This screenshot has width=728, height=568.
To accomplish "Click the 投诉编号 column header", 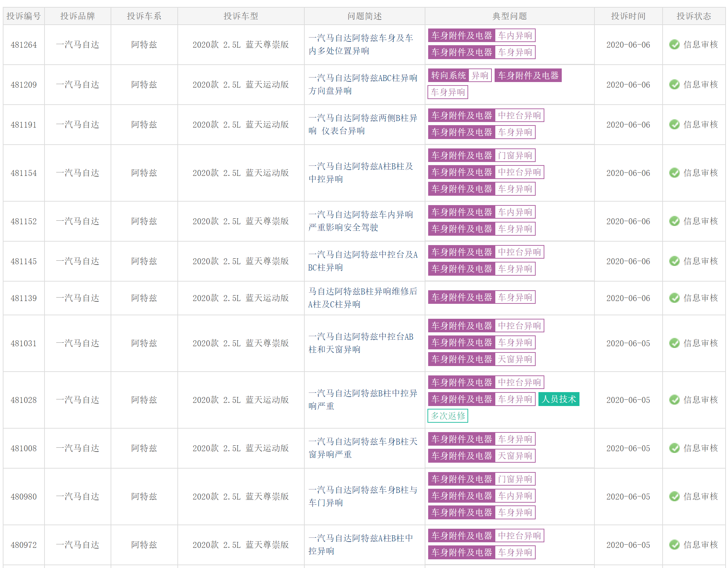I will [24, 16].
